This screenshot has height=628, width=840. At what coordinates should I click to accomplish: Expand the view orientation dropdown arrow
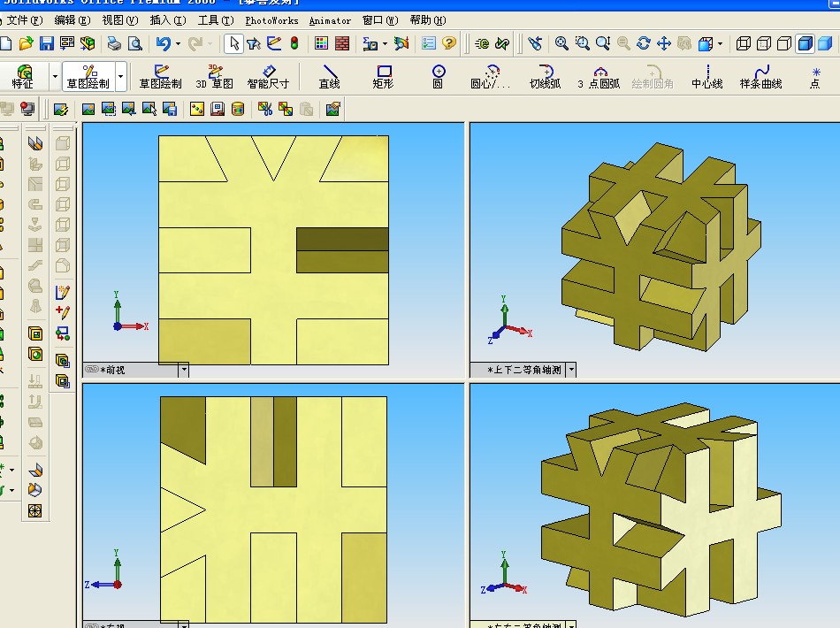point(720,44)
